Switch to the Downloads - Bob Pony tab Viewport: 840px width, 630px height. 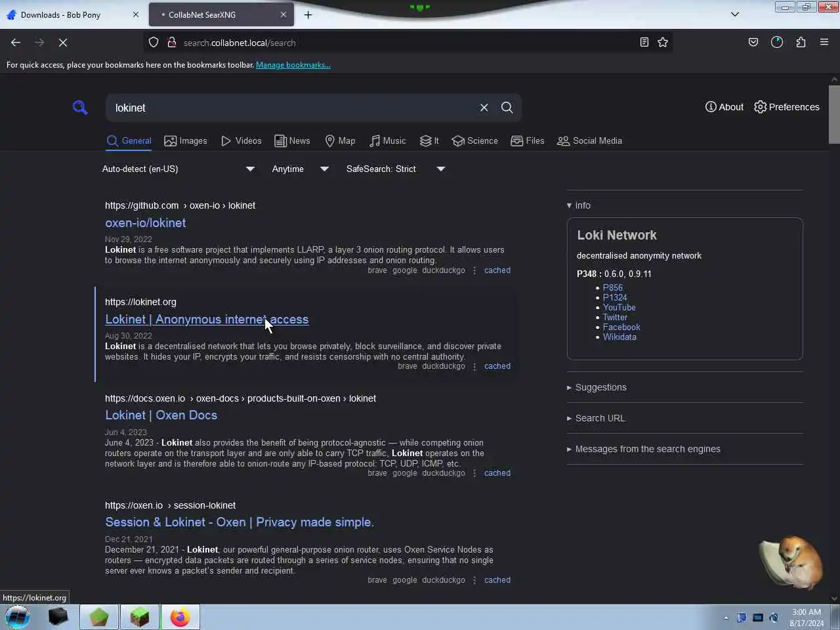[72, 14]
